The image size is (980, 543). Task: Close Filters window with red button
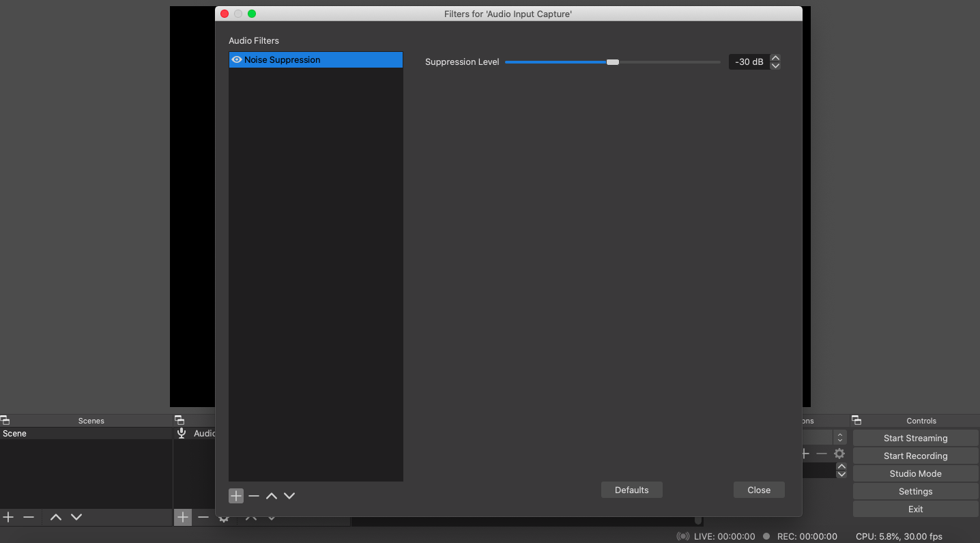[225, 14]
